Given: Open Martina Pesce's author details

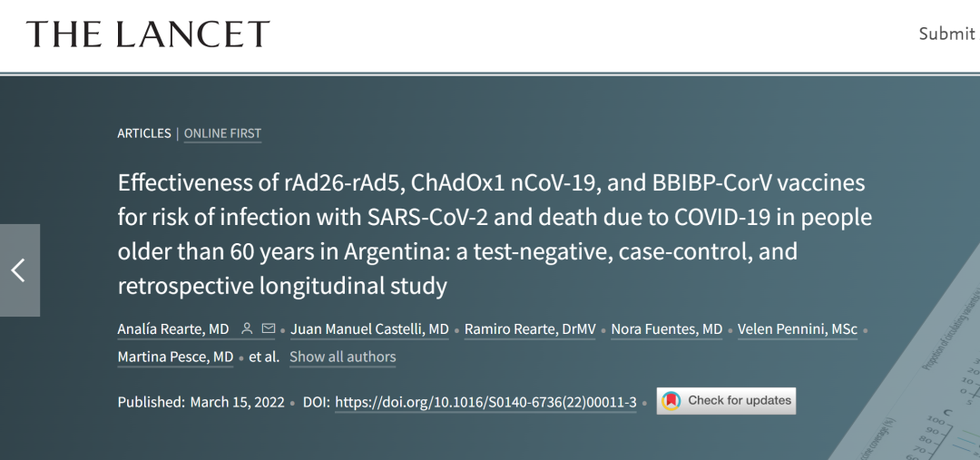Looking at the screenshot, I should 175,357.
